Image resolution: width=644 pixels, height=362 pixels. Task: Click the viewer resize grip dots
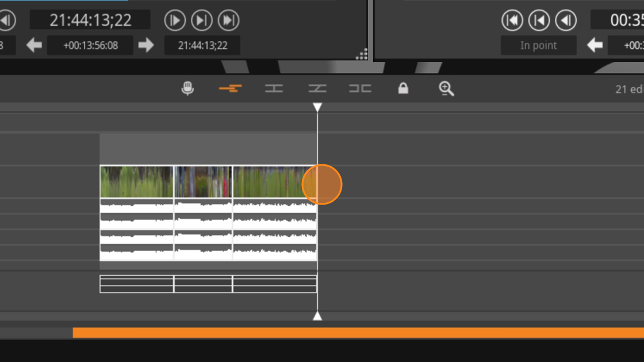click(362, 54)
